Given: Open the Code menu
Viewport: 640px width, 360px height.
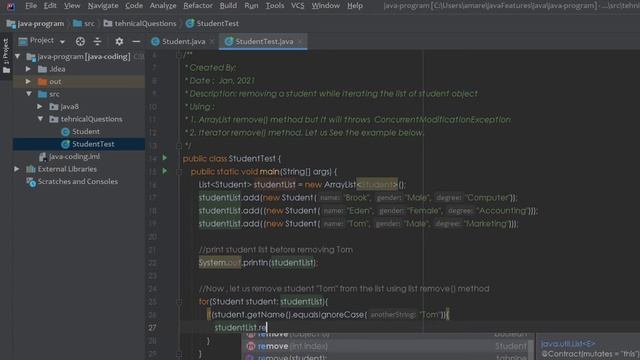Looking at the screenshot, I should point(134,6).
